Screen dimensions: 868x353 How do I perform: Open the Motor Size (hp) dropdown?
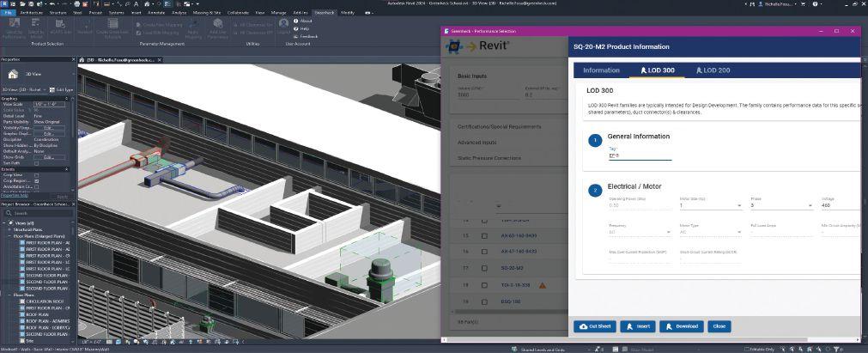pyautogui.click(x=710, y=205)
